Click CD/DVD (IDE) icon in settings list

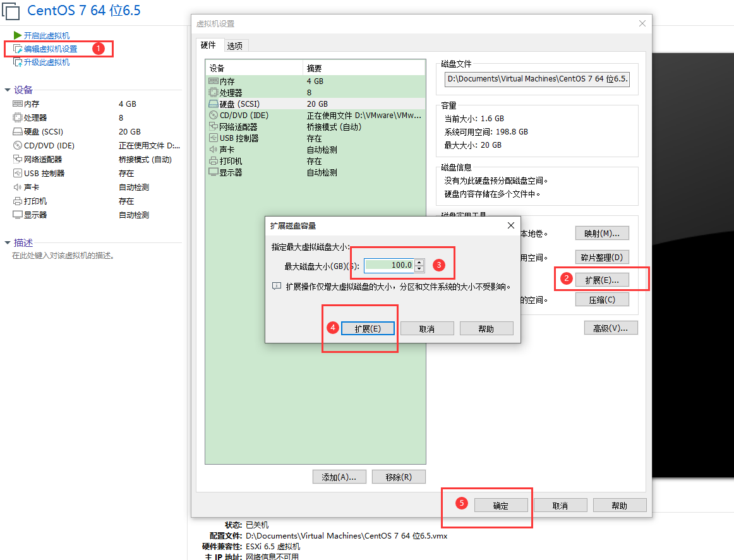coord(214,115)
